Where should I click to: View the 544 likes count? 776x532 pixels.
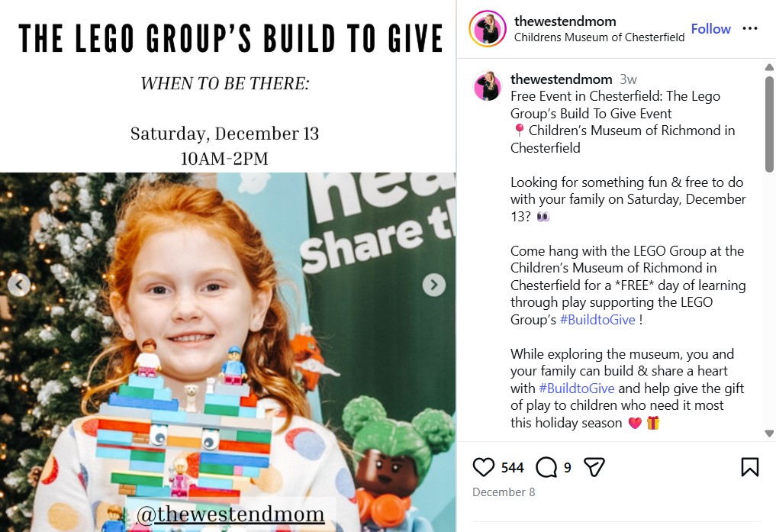coord(512,468)
